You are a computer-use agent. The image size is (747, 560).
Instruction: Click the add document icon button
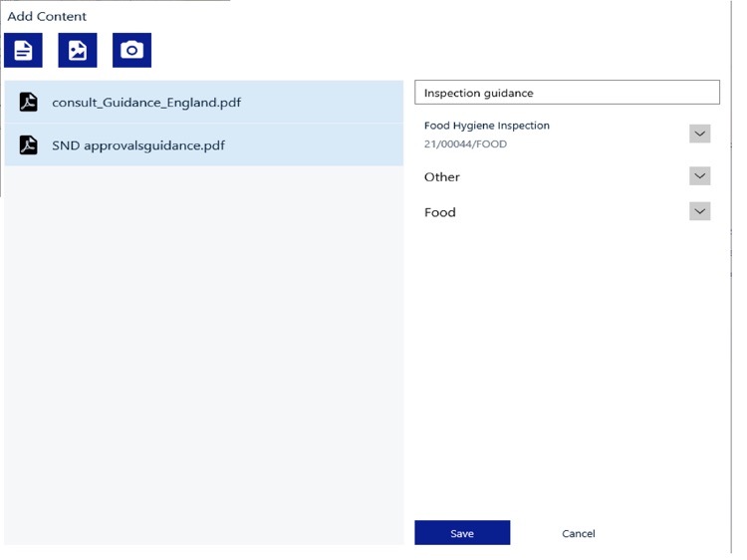click(23, 50)
